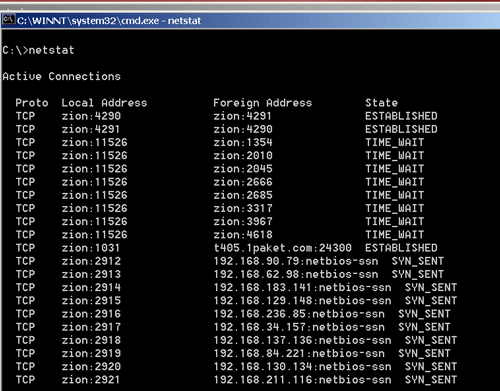
Task: Click SYN_SENT state for 192.168.84.221 row
Action: click(x=424, y=353)
